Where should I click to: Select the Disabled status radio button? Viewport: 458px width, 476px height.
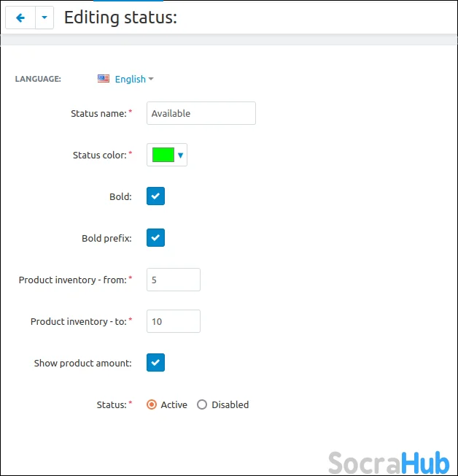[202, 404]
